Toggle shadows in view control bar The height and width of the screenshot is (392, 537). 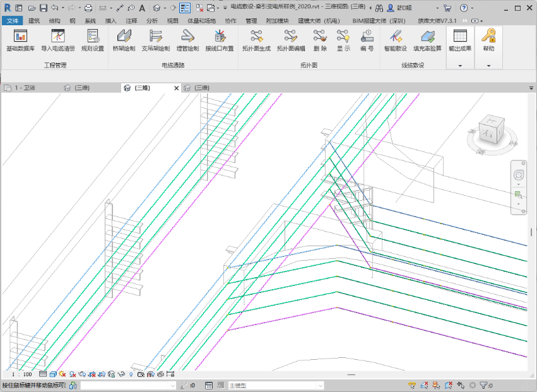(x=72, y=374)
